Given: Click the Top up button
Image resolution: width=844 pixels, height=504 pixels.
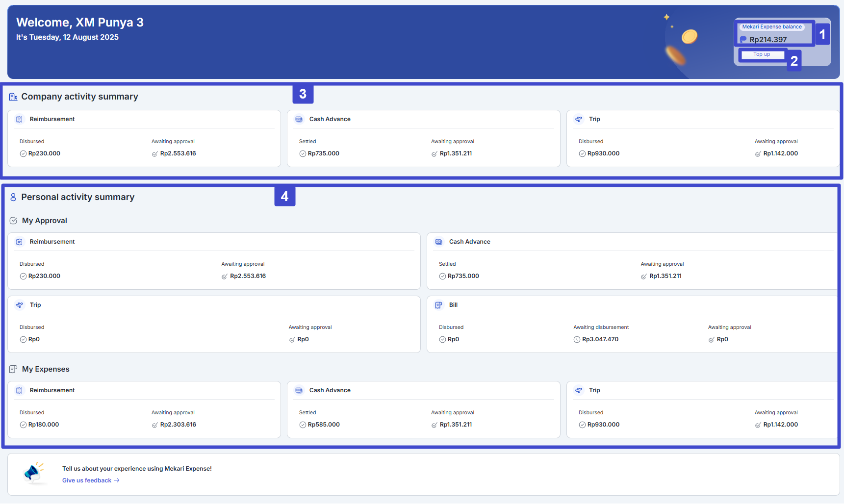Looking at the screenshot, I should point(762,54).
